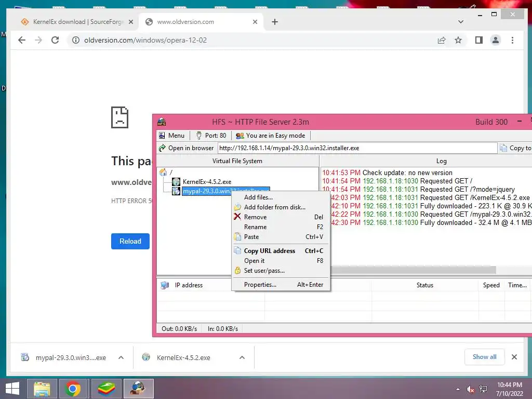
Task: Click 'Out: 0.0 KB/s' in status bar
Action: 179,328
